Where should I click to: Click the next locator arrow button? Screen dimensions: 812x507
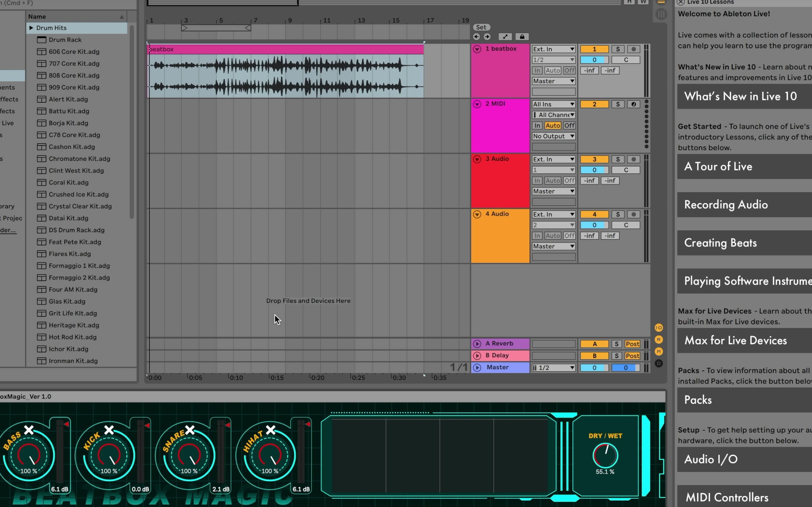(487, 37)
